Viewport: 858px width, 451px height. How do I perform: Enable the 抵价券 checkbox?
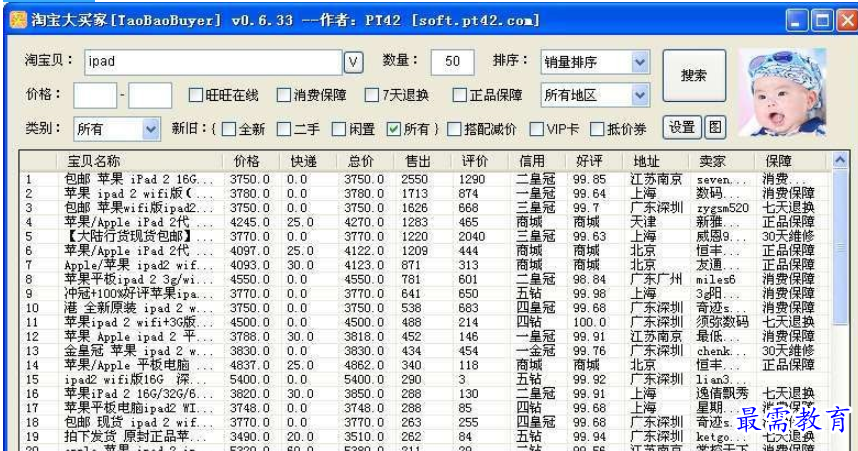pyautogui.click(x=597, y=129)
